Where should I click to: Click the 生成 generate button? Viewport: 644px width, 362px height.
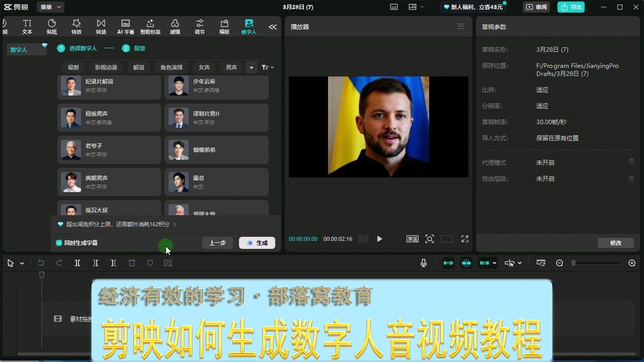click(x=257, y=243)
